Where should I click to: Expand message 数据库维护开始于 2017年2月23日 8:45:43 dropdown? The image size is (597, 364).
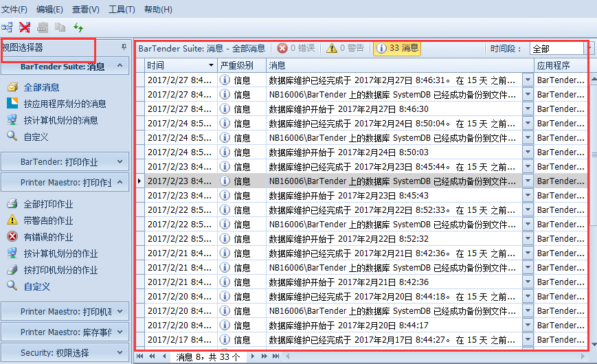pos(528,195)
